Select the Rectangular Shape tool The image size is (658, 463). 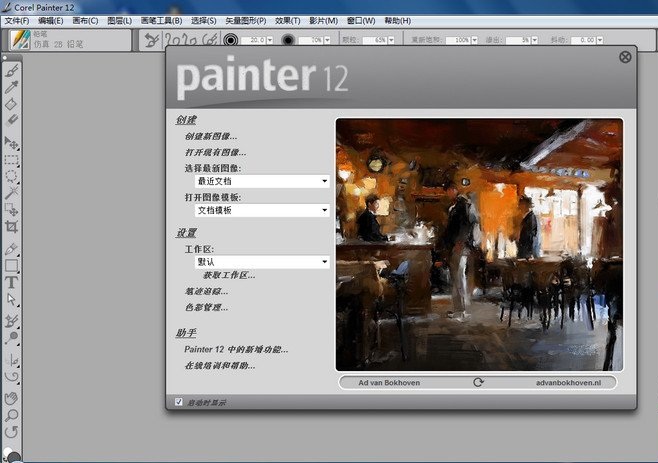tap(11, 266)
